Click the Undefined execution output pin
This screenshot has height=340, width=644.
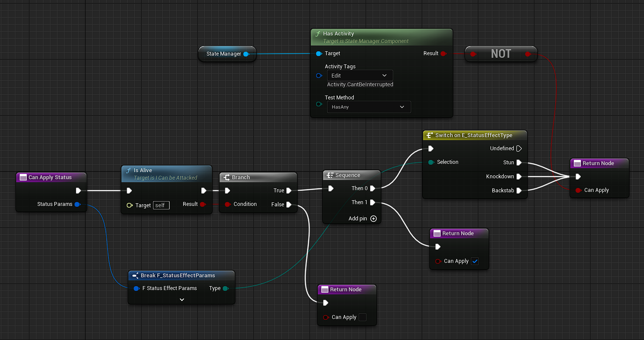point(519,149)
